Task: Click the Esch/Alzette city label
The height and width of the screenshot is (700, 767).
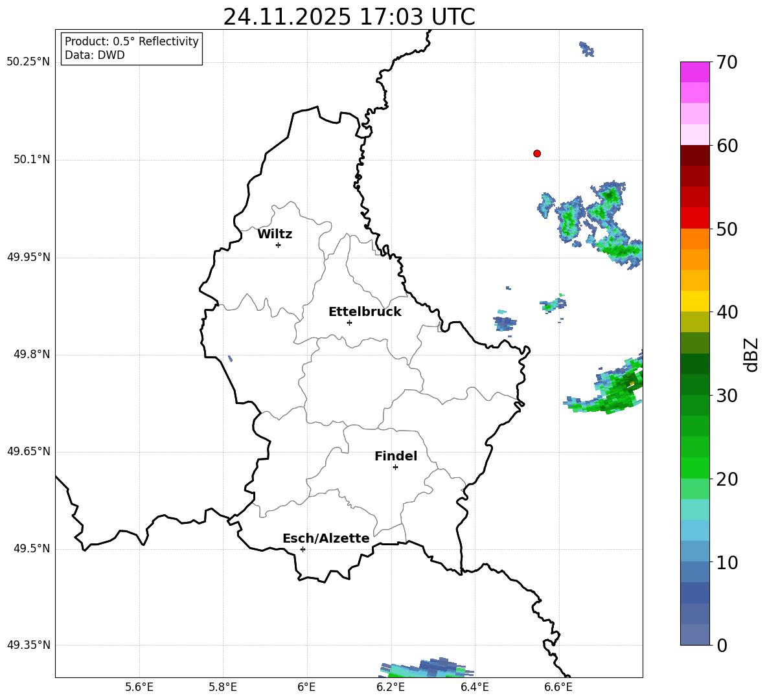Action: (x=326, y=538)
